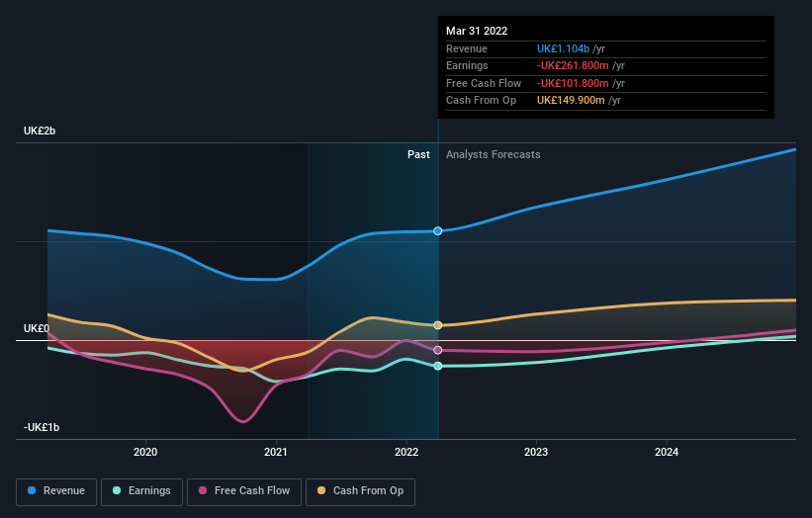Click the -UK£261.800m earnings value

pyautogui.click(x=573, y=65)
